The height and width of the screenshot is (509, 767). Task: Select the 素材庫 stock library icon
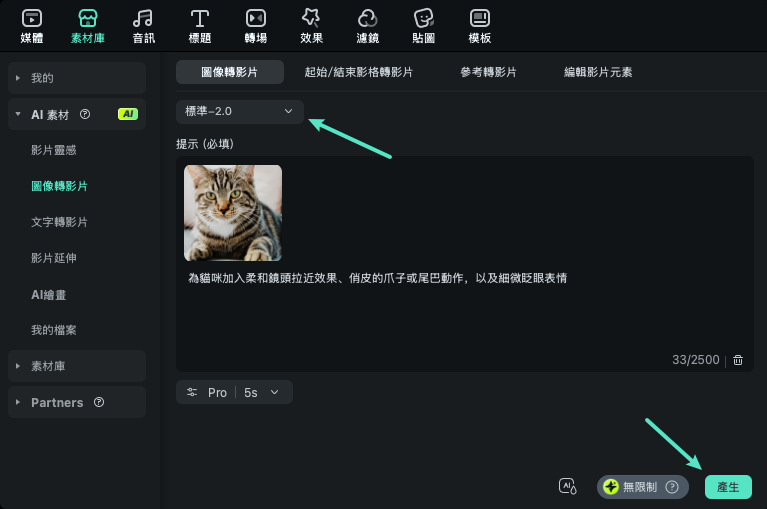tap(88, 18)
